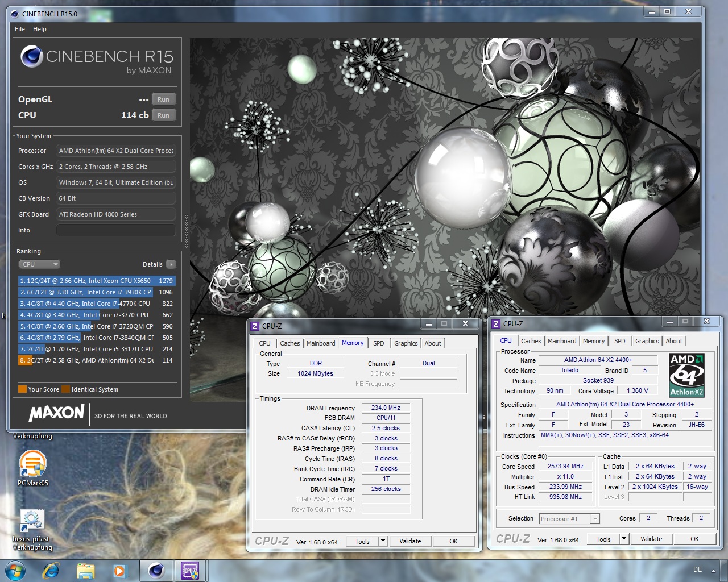Open Mainboard tab in CPU window
This screenshot has width=728, height=582.
point(562,341)
